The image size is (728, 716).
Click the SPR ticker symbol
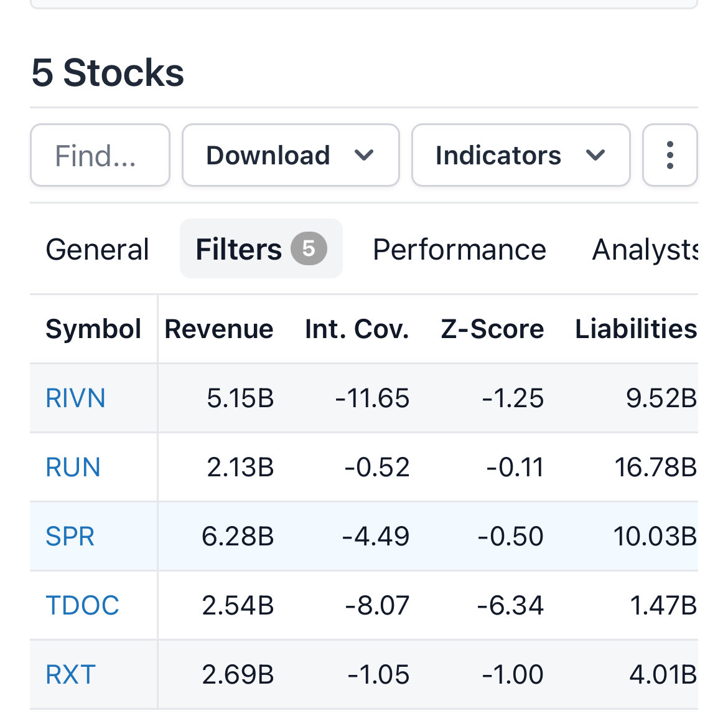coord(70,536)
